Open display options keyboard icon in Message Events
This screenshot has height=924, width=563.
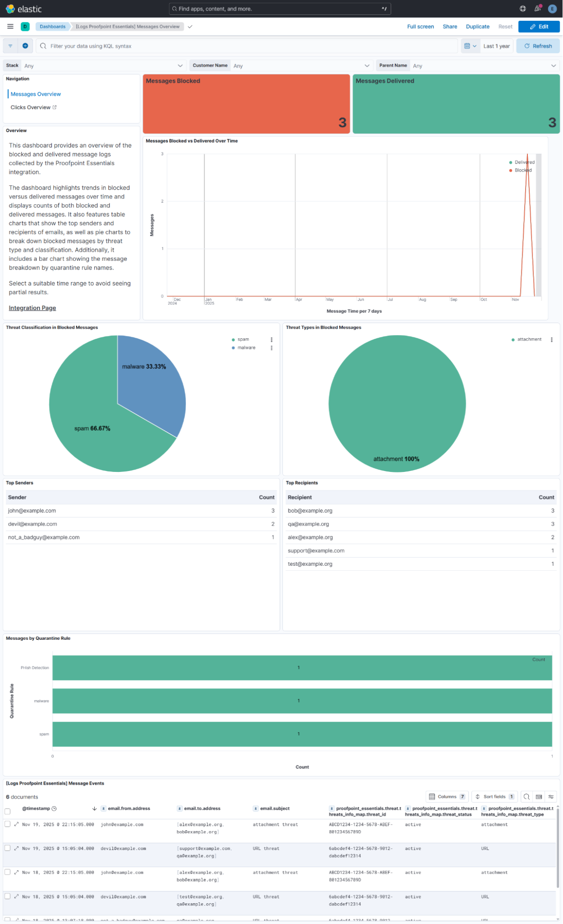coord(539,796)
